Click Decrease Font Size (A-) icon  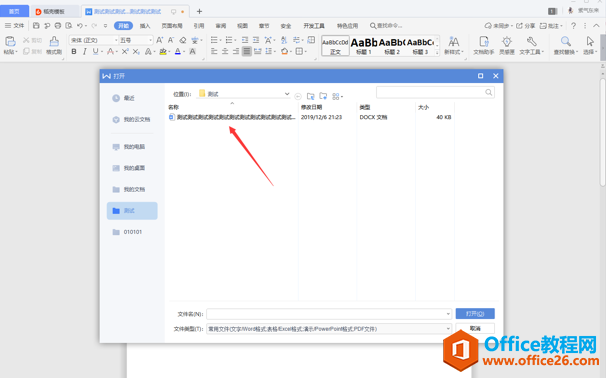[x=170, y=40]
